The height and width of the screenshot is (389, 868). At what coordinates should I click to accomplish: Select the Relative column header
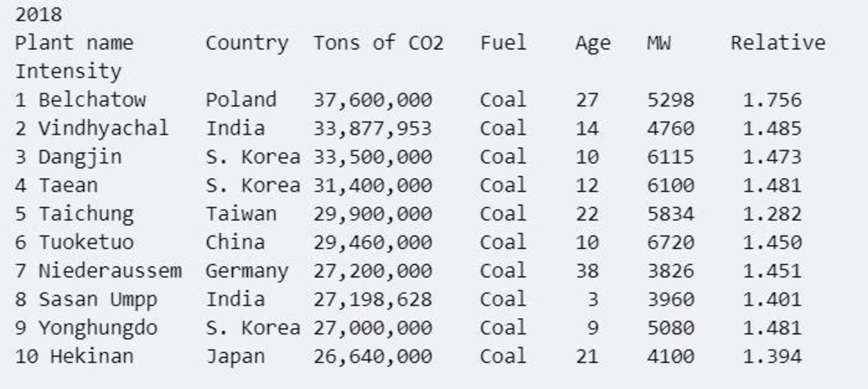pyautogui.click(x=778, y=43)
